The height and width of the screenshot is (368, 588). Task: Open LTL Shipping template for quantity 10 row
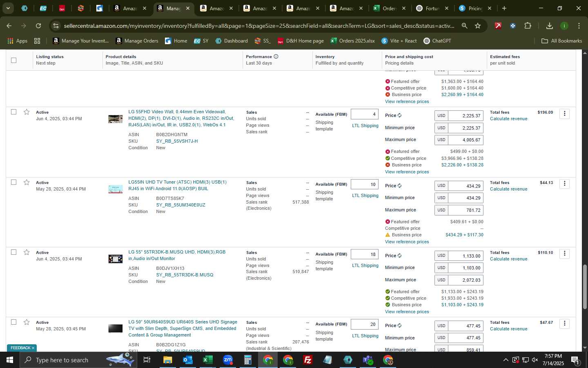[365, 195]
